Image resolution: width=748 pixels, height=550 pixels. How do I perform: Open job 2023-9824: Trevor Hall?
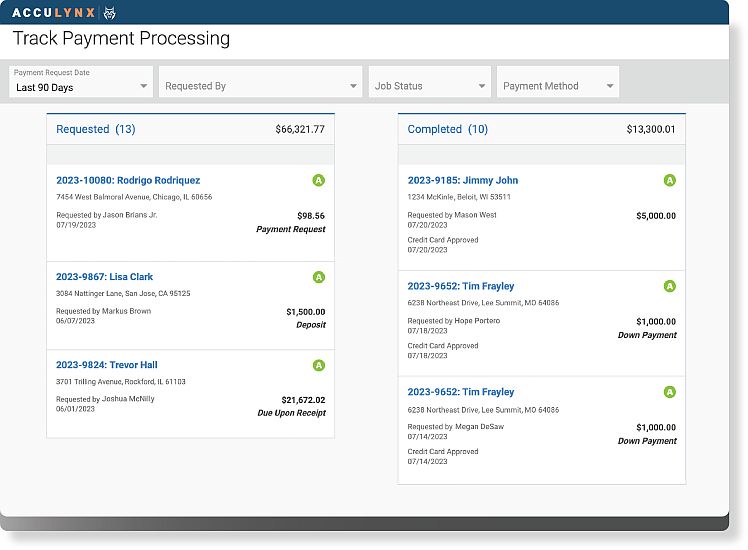[107, 365]
